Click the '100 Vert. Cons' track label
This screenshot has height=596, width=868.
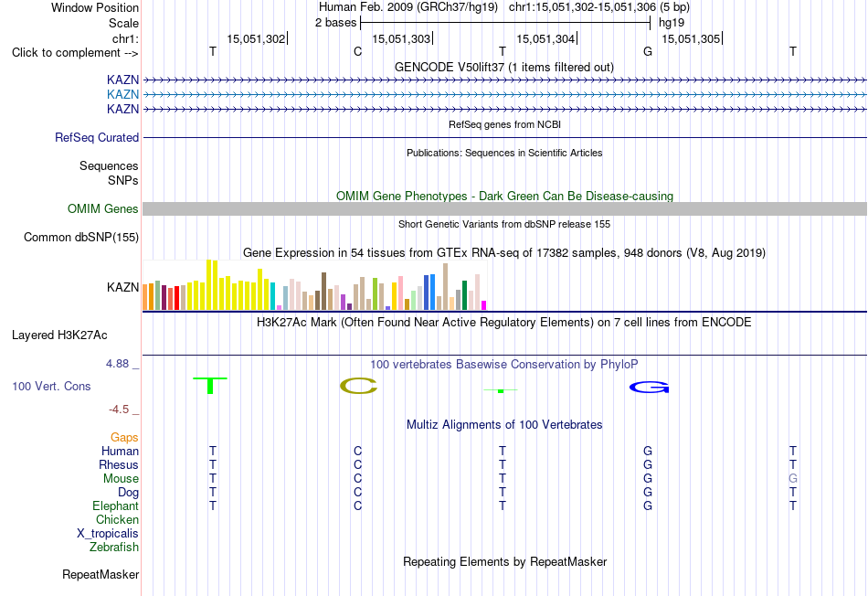click(51, 386)
